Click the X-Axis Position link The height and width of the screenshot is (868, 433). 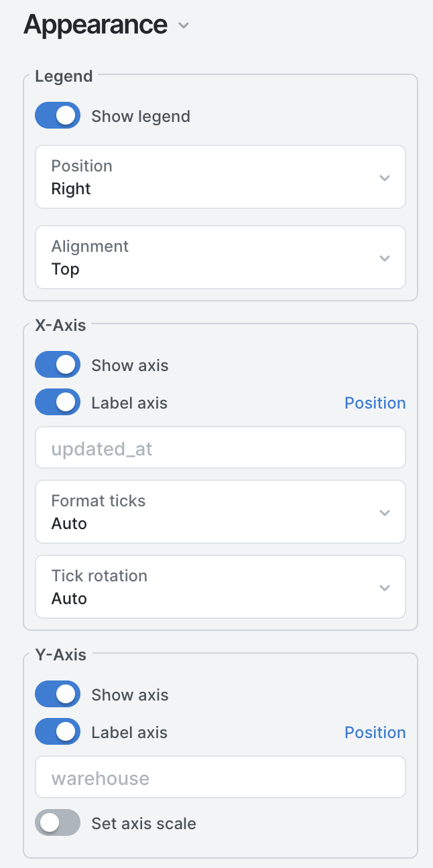[375, 403]
